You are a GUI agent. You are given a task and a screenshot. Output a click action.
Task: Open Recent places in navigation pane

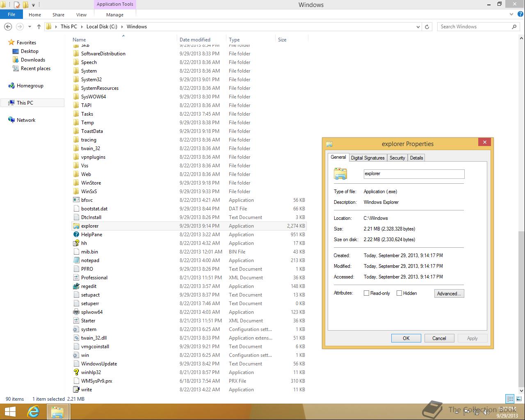36,68
